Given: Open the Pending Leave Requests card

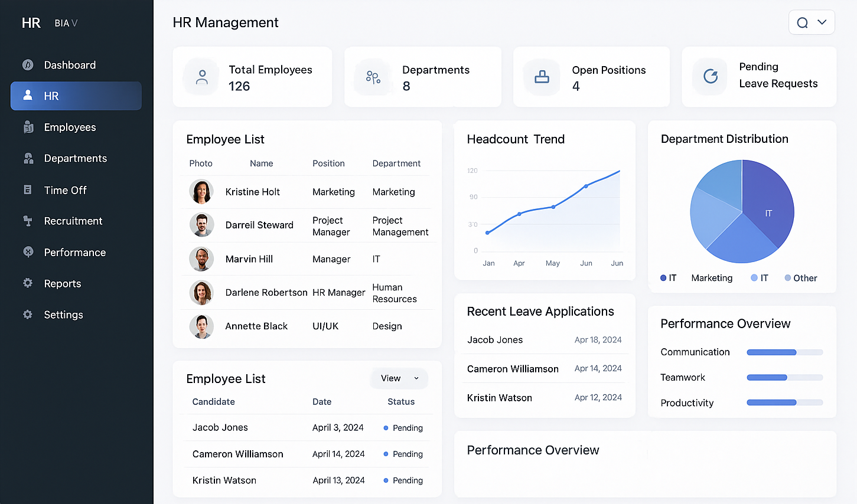Looking at the screenshot, I should coord(759,77).
